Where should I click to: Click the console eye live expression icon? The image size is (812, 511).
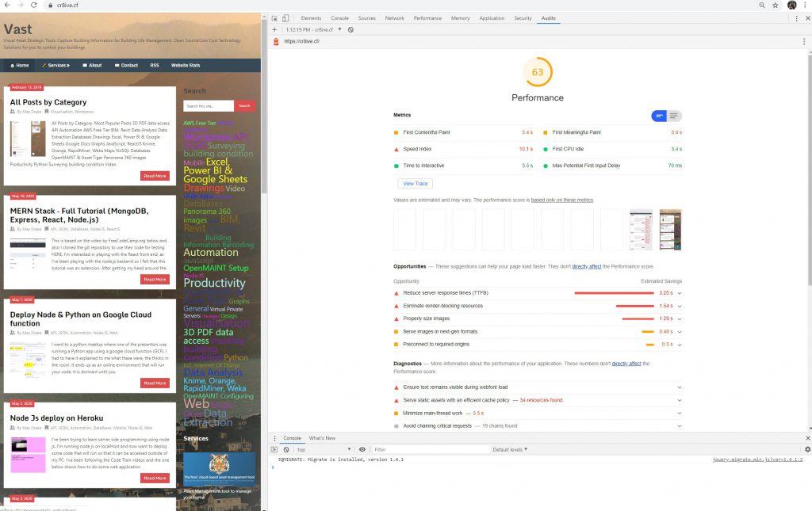tap(362, 449)
